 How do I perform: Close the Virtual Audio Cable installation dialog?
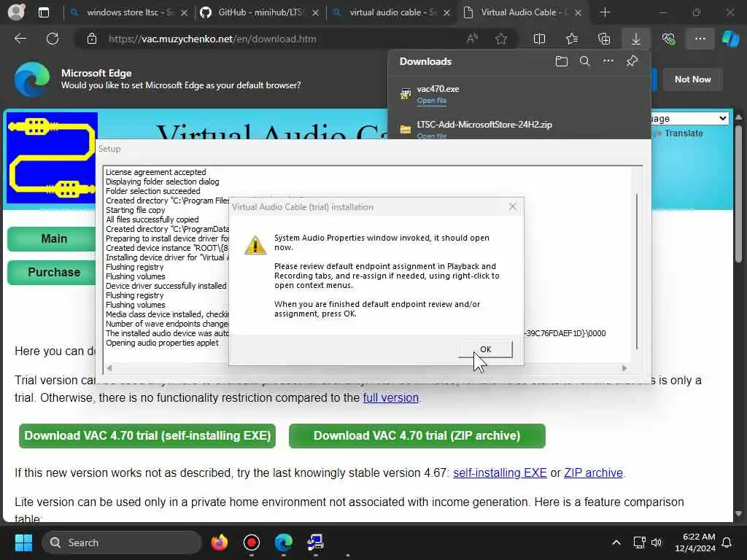512,206
